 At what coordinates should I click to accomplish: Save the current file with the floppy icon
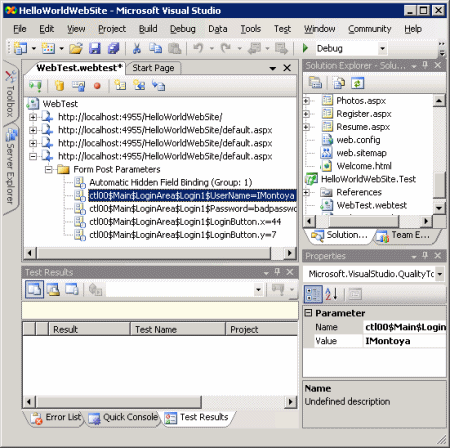click(x=95, y=49)
